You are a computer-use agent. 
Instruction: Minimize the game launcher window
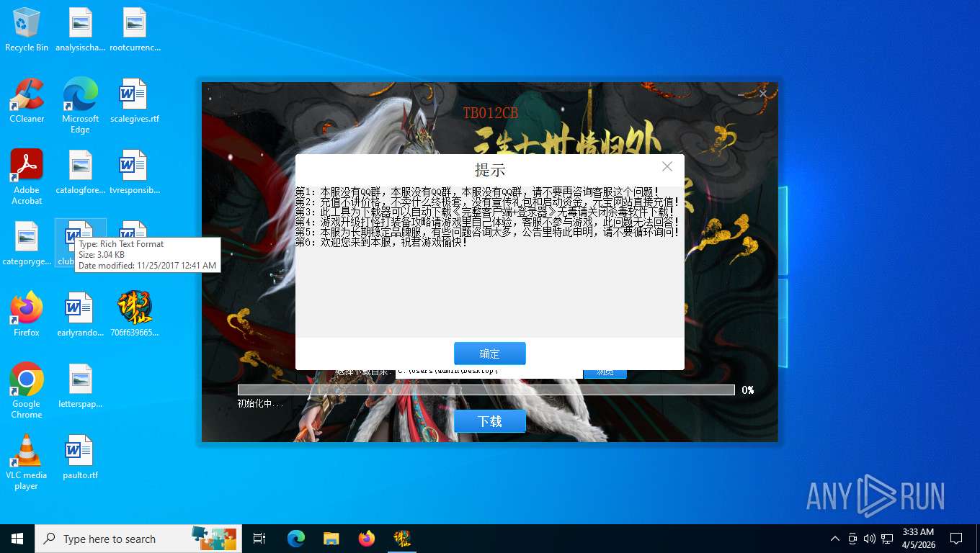[x=741, y=94]
